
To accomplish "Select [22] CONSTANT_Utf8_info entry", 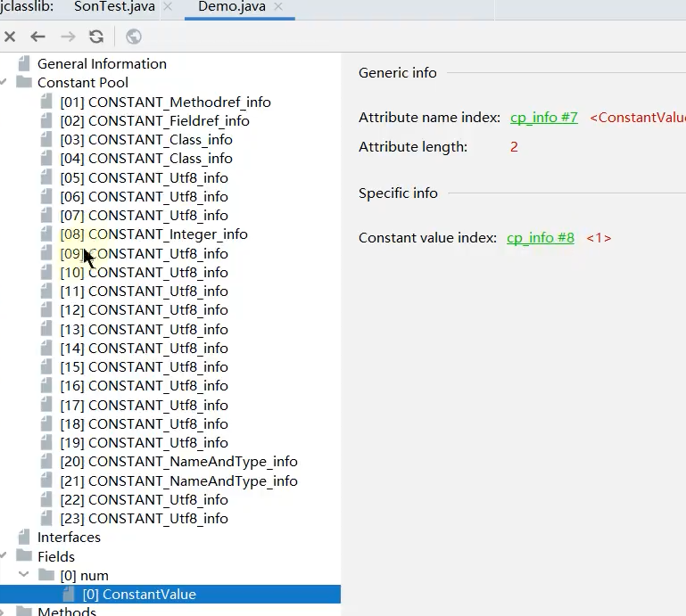I will pyautogui.click(x=144, y=500).
